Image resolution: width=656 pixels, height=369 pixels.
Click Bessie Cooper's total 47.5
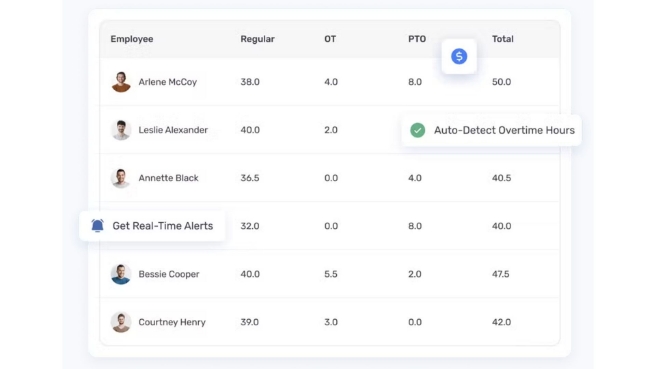pos(501,274)
